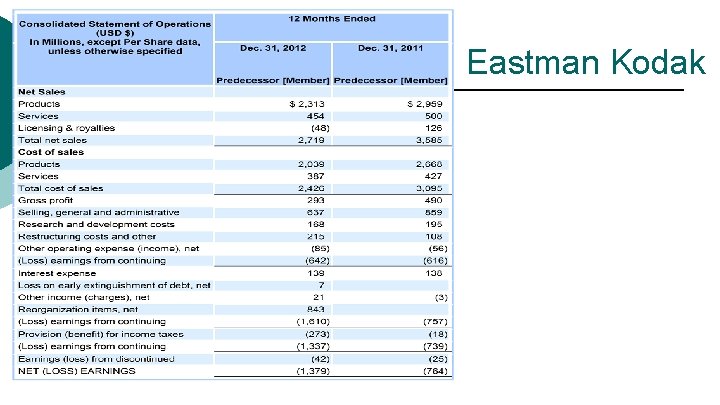This screenshot has height=405, width=720.
Task: Select the 'Consolidated Statement of Operations' table header
Action: 115,37
